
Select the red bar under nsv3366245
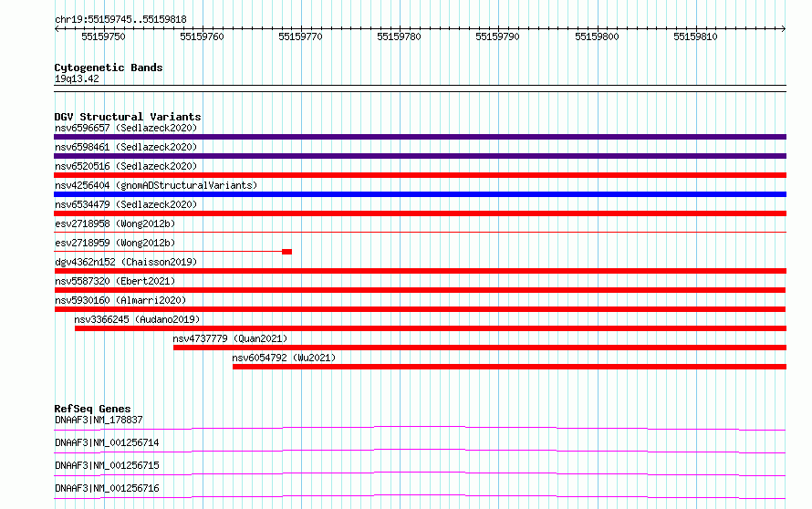coord(431,328)
